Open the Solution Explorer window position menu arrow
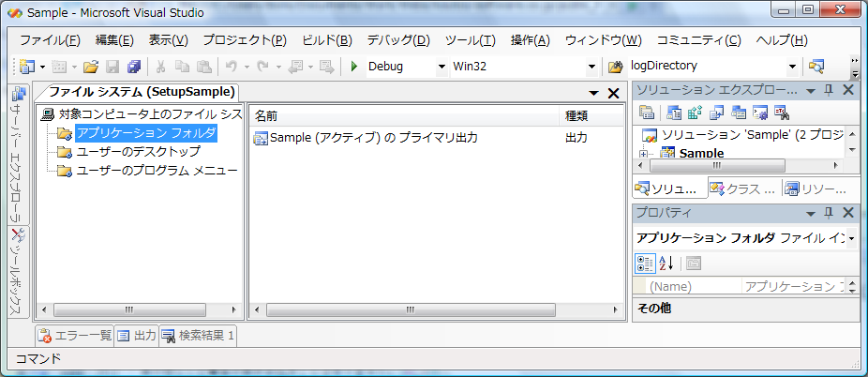868x377 pixels. pos(811,91)
